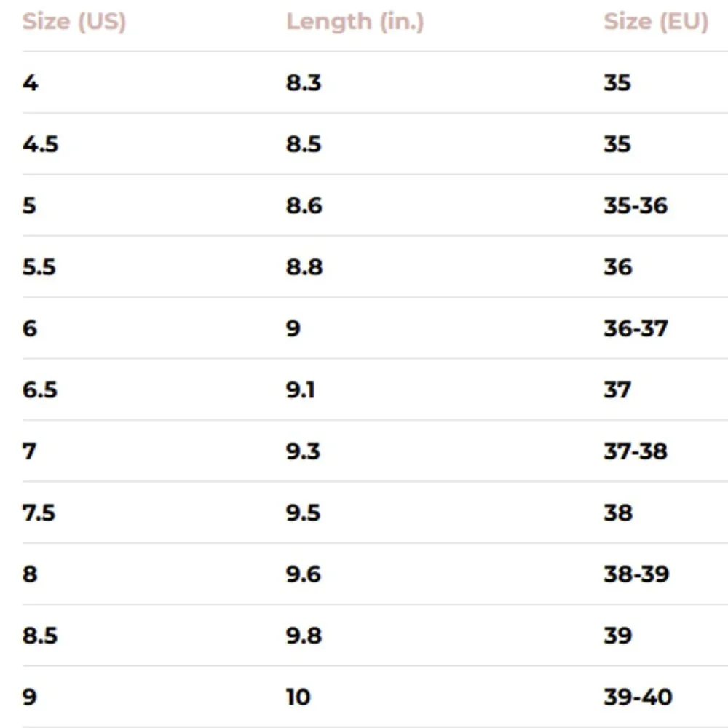Click the 8.8 length value
728x728 pixels.
tap(304, 267)
